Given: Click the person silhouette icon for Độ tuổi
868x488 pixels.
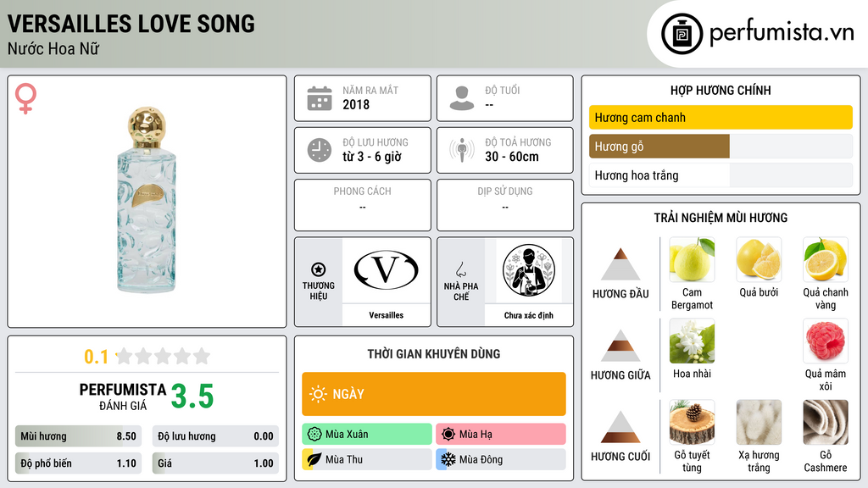Looking at the screenshot, I should click(x=462, y=98).
